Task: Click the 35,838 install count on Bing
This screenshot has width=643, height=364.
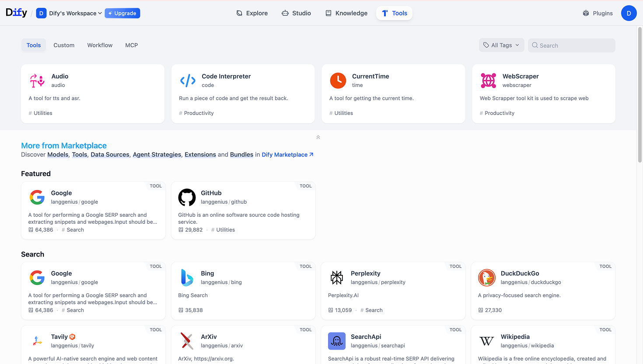Action: tap(191, 310)
